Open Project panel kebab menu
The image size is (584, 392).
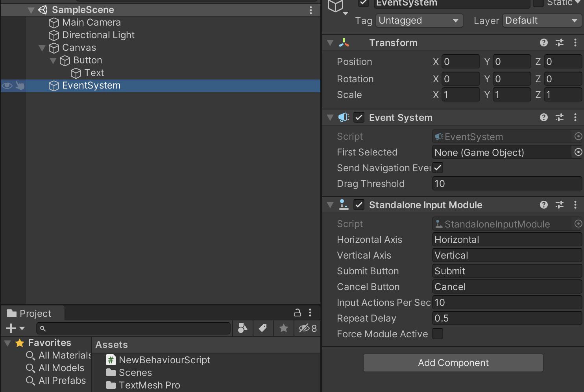(310, 313)
